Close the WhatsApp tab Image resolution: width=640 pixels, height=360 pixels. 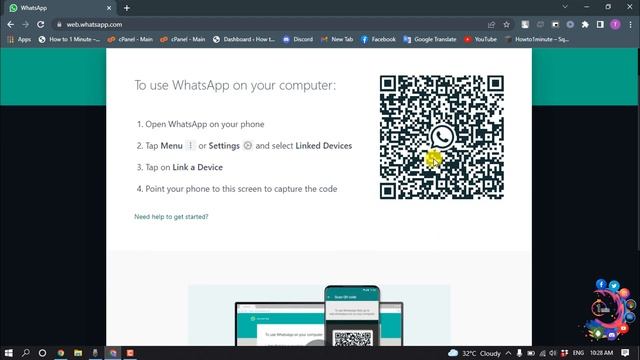point(109,8)
